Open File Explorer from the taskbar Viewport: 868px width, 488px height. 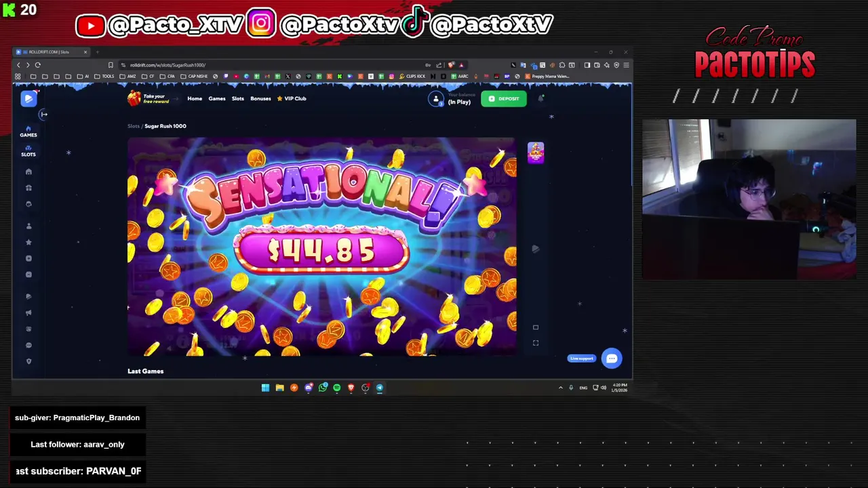(279, 388)
